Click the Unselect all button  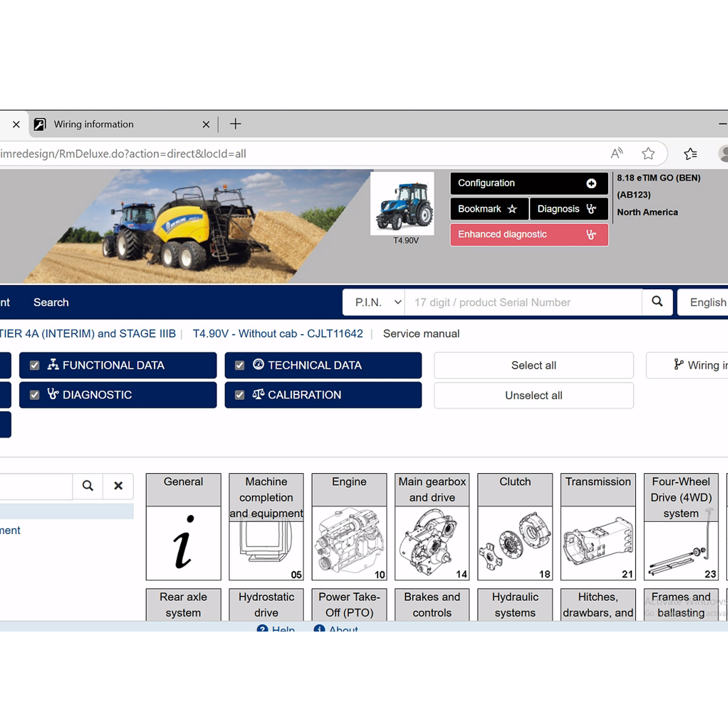click(x=533, y=395)
